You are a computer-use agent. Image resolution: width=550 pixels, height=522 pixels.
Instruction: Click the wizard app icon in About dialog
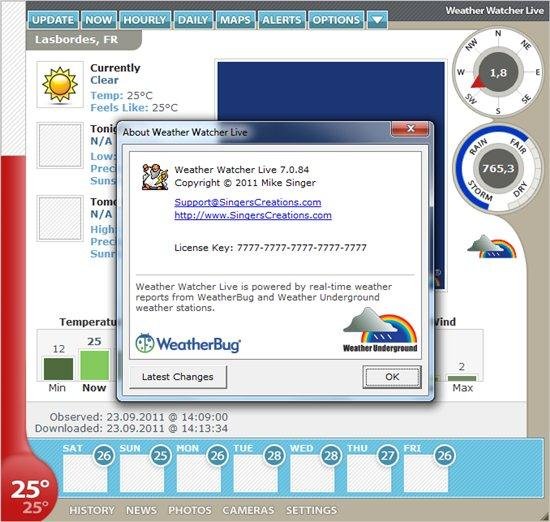pyautogui.click(x=155, y=176)
